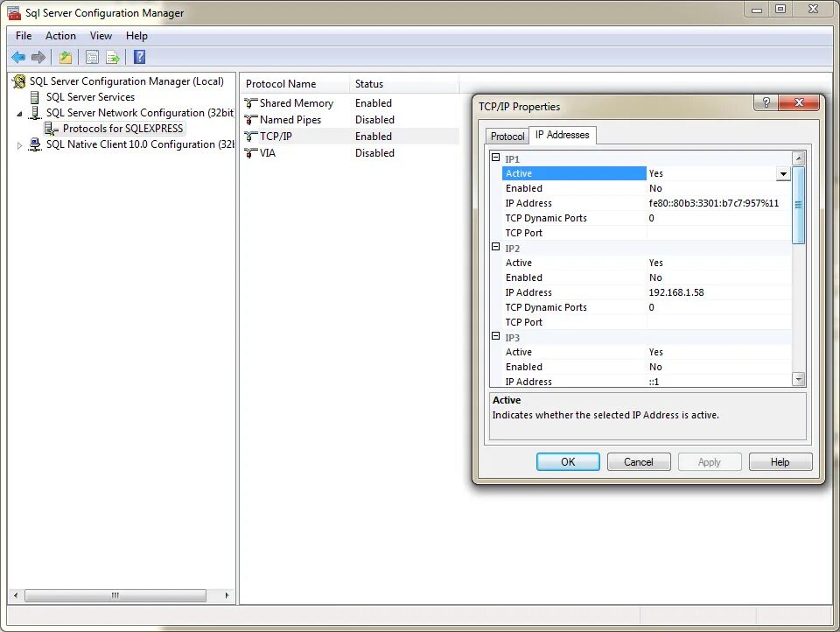
Task: Click the property grid scroll up arrow
Action: pyautogui.click(x=798, y=158)
